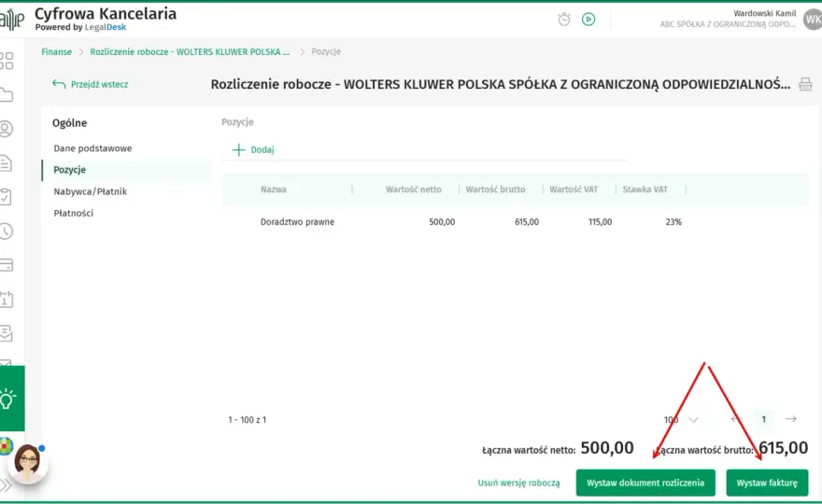The height and width of the screenshot is (504, 822).
Task: Open the documents page icon in sidebar
Action: 6,163
